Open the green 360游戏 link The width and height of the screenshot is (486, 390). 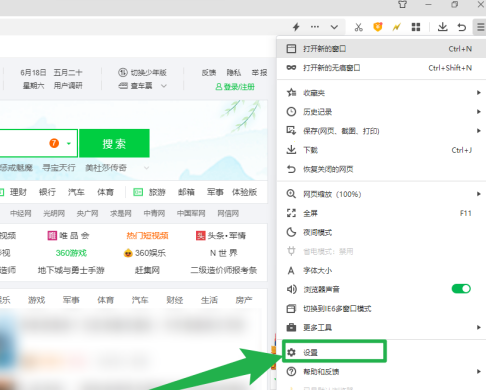point(71,253)
